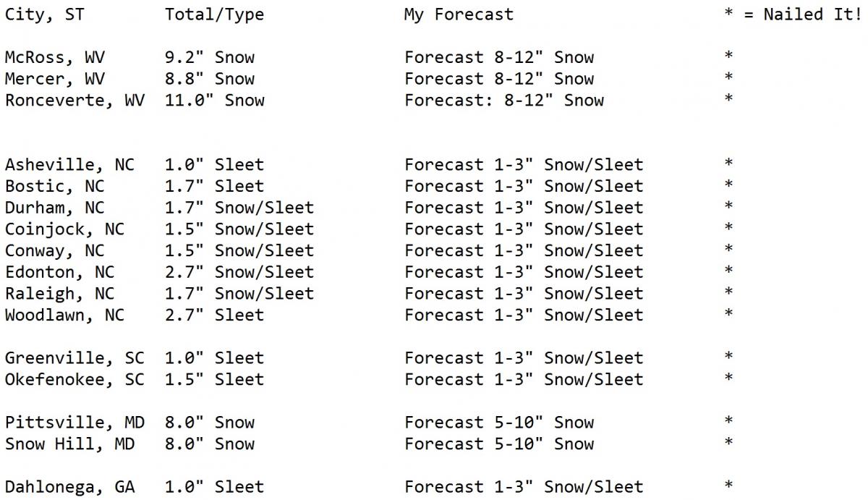Select the Coinjock, NC city entry
The width and height of the screenshot is (868, 500).
click(64, 230)
